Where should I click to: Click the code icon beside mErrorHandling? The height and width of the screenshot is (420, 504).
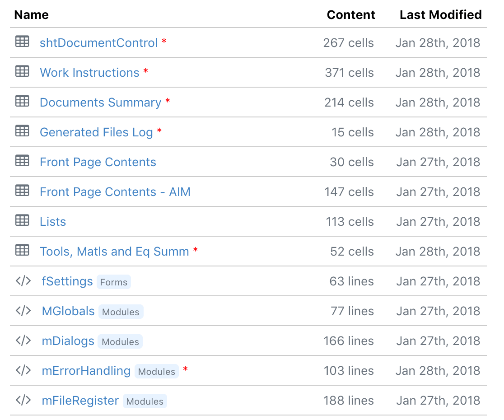point(23,370)
